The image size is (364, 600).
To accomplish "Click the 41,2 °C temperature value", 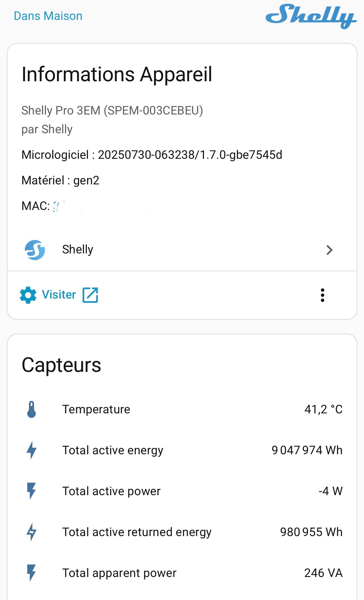I will (323, 409).
